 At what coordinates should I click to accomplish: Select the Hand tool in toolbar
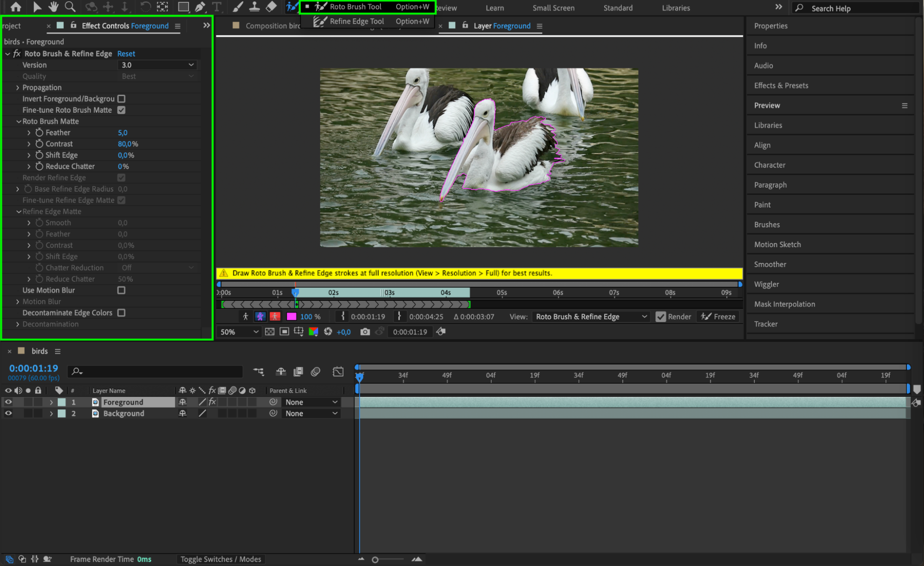[x=53, y=7]
